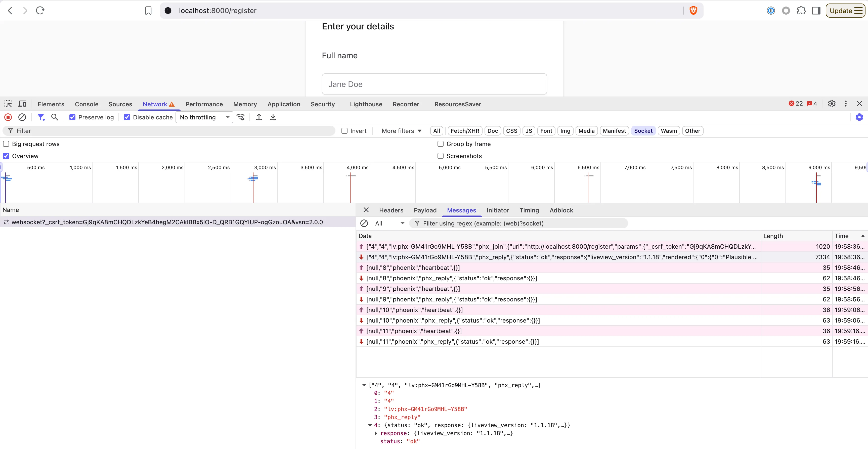Image resolution: width=868 pixels, height=449 pixels.
Task: Click the messages regex filter field
Action: click(518, 223)
